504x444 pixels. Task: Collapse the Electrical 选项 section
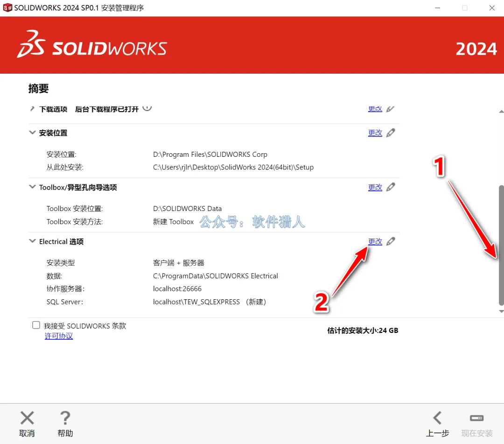point(32,241)
